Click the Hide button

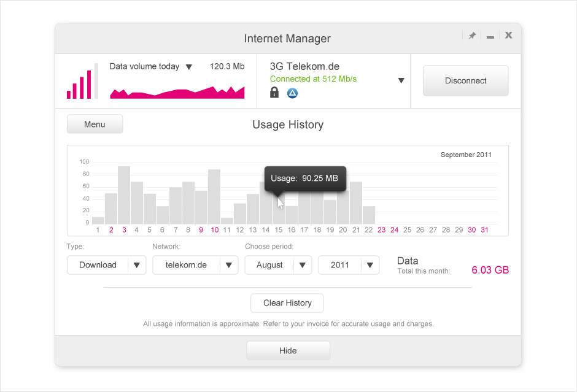pyautogui.click(x=288, y=351)
